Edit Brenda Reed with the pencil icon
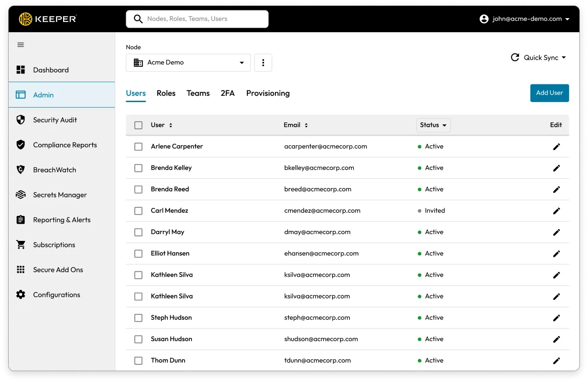 [557, 189]
